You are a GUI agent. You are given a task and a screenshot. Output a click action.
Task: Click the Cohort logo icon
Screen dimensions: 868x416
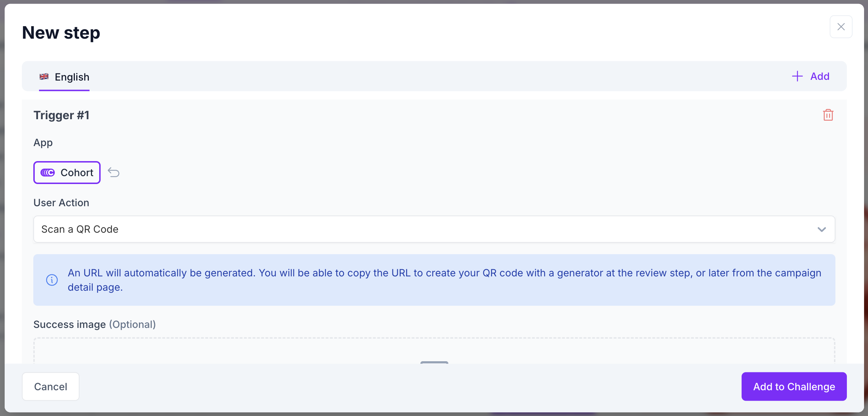pyautogui.click(x=48, y=173)
